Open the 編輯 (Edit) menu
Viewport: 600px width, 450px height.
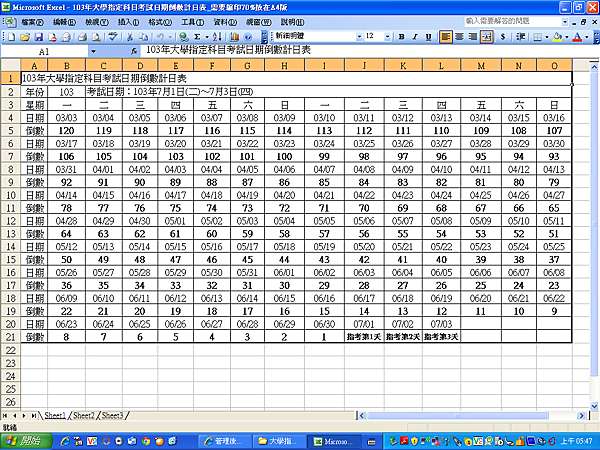click(64, 22)
